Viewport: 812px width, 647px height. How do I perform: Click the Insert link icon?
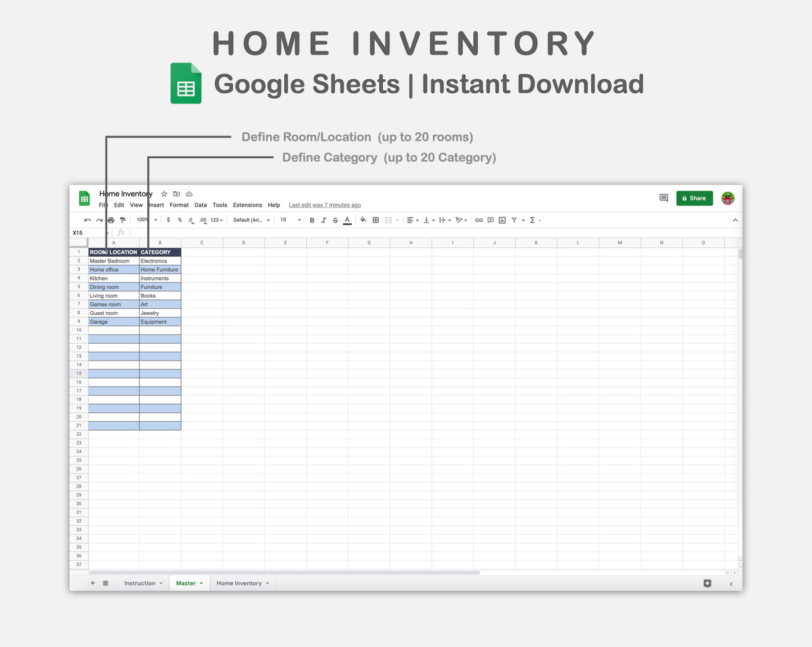(x=479, y=220)
